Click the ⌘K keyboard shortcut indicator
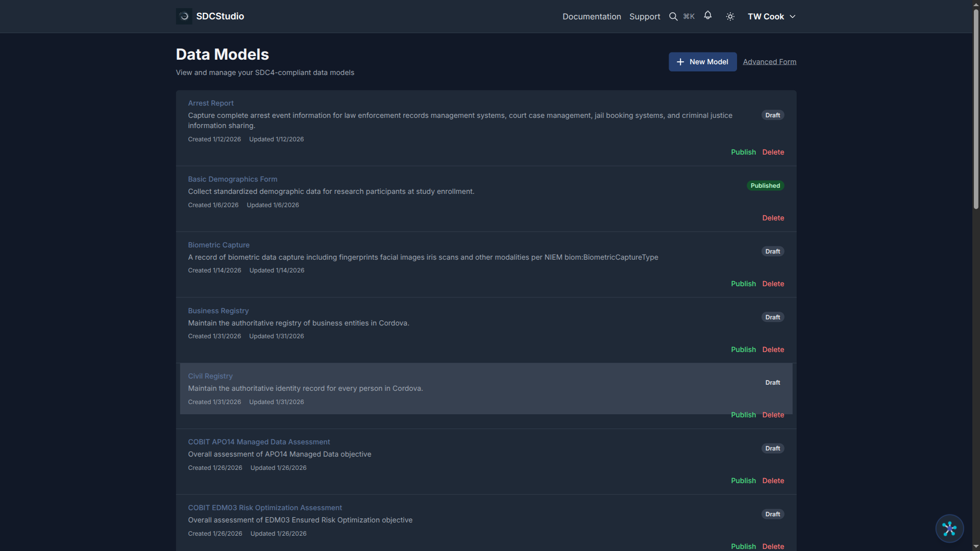Screen dimensions: 980x551 tap(689, 16)
